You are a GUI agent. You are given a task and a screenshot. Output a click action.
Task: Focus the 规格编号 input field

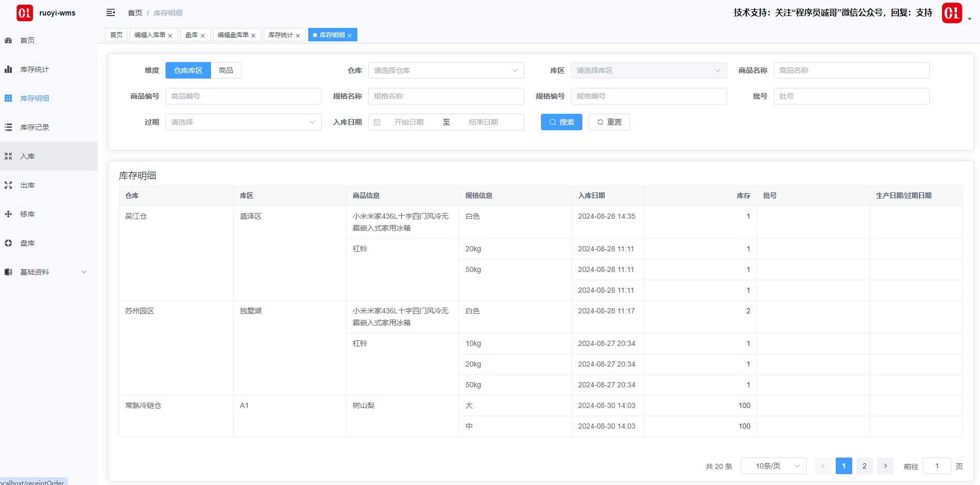point(649,96)
